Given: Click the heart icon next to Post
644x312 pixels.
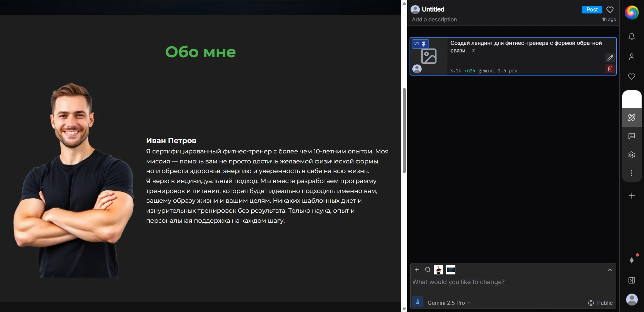Looking at the screenshot, I should (610, 9).
